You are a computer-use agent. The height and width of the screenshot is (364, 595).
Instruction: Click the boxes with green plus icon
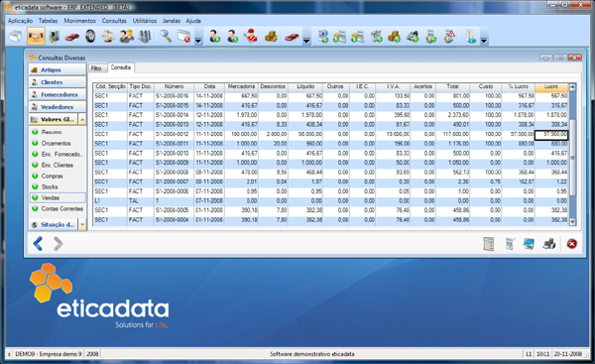pos(395,37)
